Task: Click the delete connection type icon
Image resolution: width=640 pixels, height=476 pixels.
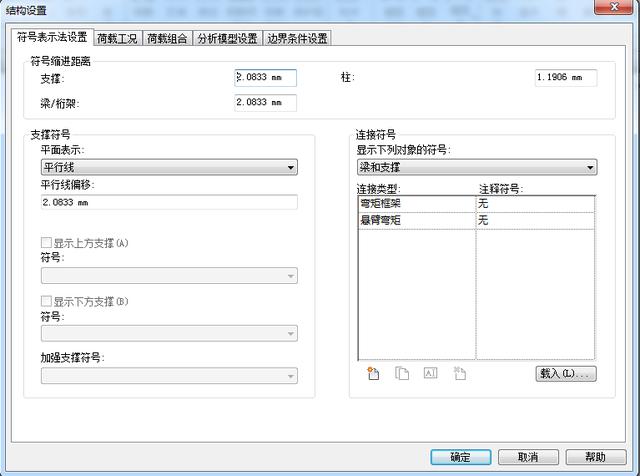Action: coord(460,373)
